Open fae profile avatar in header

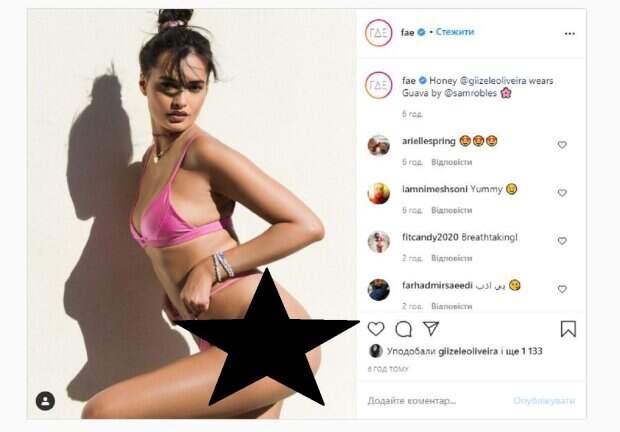point(378,33)
